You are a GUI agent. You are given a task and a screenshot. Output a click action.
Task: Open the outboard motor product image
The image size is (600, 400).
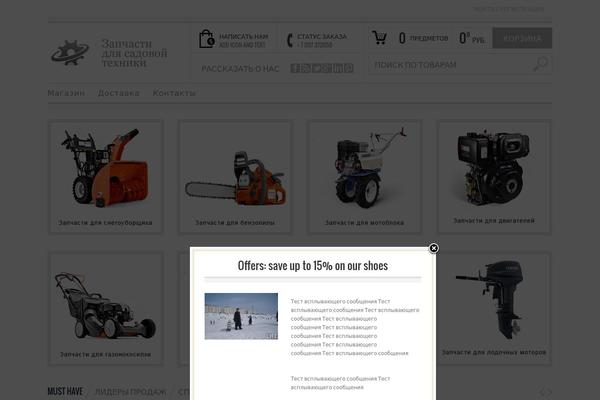coord(488,300)
